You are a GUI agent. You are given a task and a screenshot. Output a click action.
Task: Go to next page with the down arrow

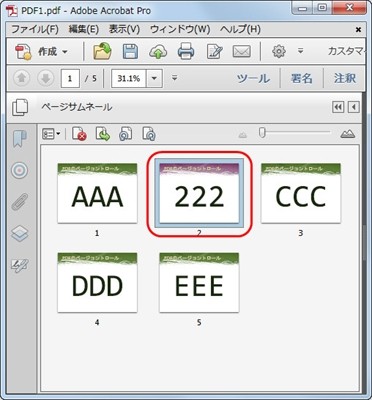45,78
